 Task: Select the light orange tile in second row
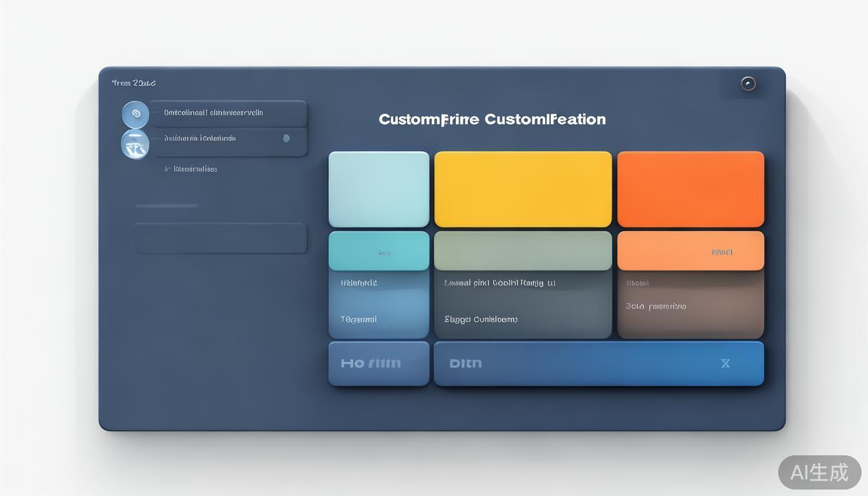click(x=690, y=251)
